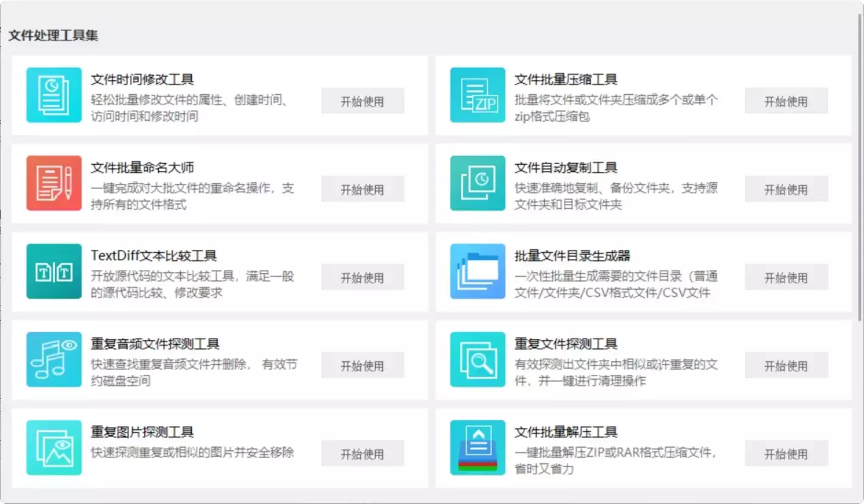The width and height of the screenshot is (864, 504).
Task: Click the 重复文件探测工具 magnifier icon
Action: coord(477,359)
